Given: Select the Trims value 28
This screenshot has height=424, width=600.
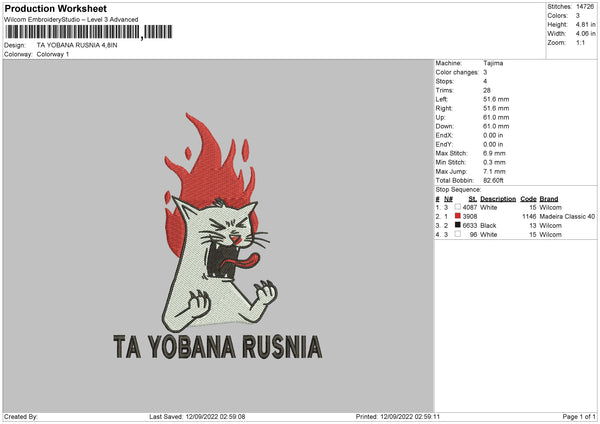Looking at the screenshot, I should click(487, 91).
